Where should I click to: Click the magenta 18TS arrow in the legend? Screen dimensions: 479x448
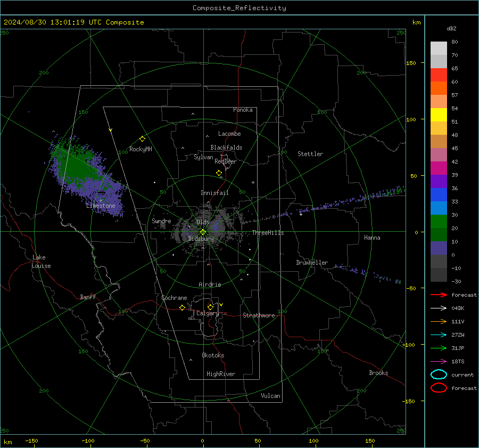439,361
